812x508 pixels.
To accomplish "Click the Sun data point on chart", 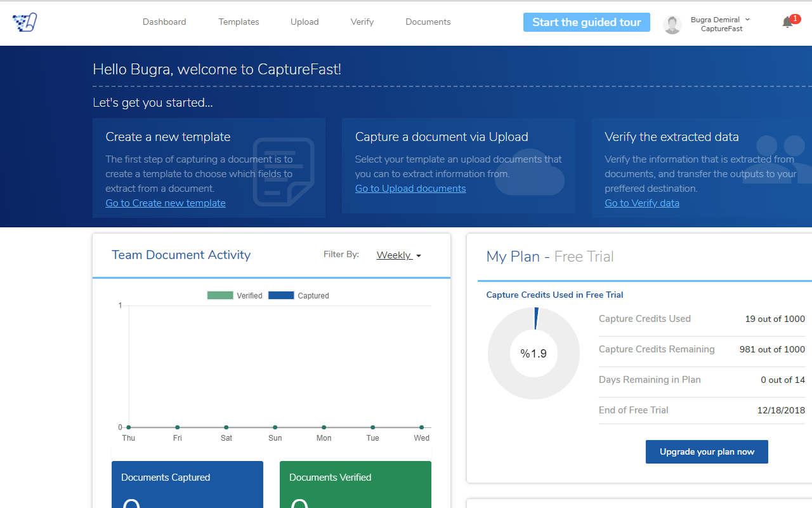I will 275,427.
